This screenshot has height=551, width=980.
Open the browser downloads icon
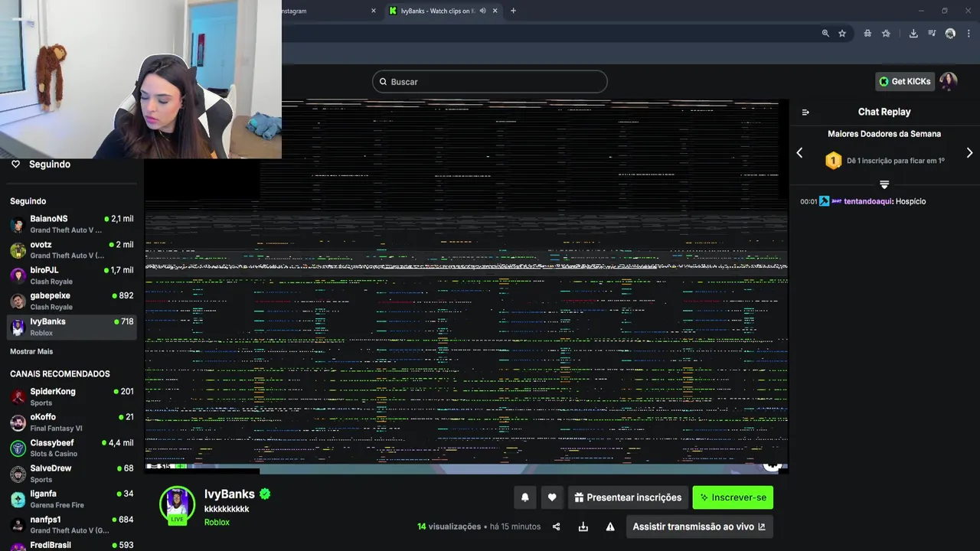point(913,33)
